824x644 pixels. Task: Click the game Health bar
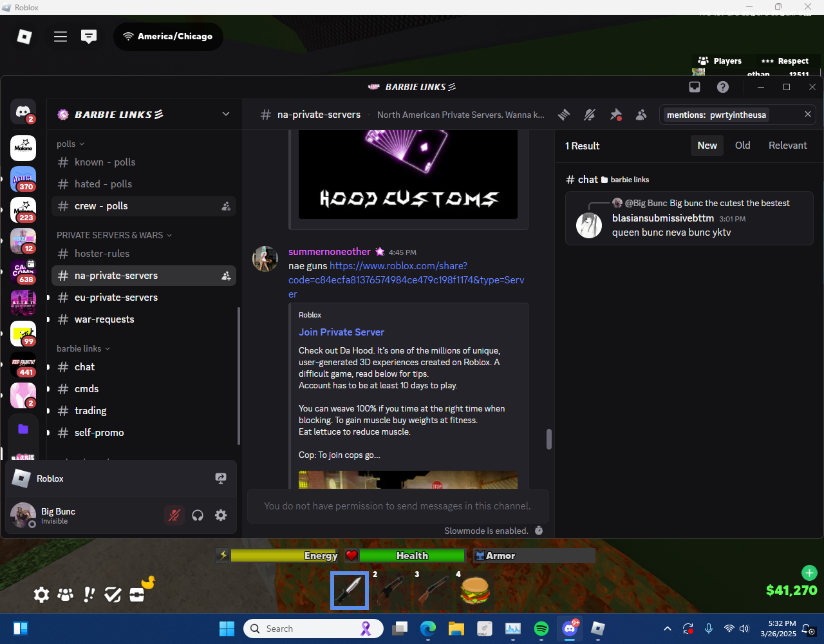[412, 555]
